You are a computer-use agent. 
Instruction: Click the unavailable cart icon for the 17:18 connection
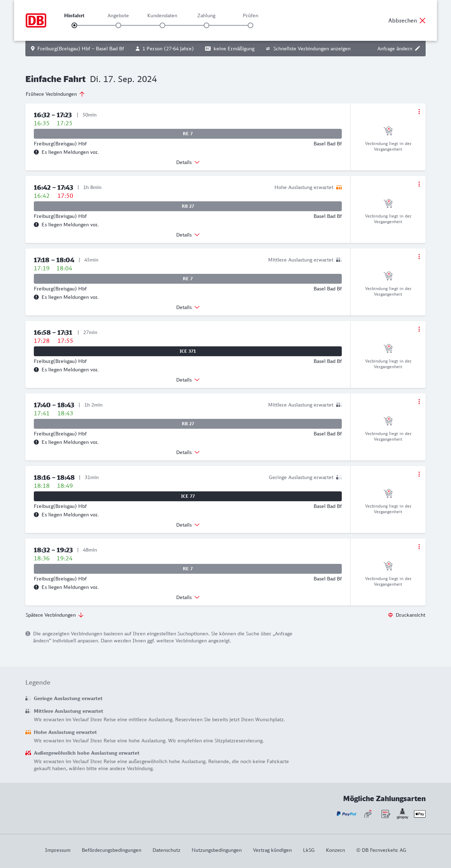point(388,276)
